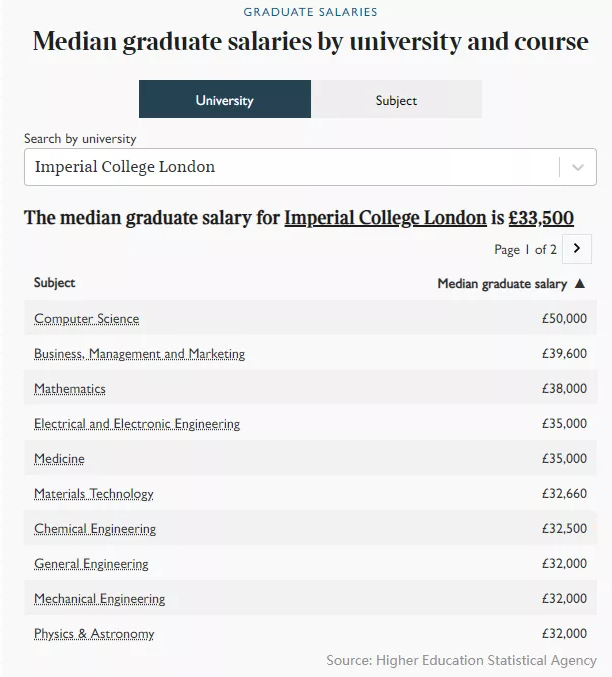The image size is (612, 677).
Task: Open the Mechanical Engineering link
Action: click(100, 599)
